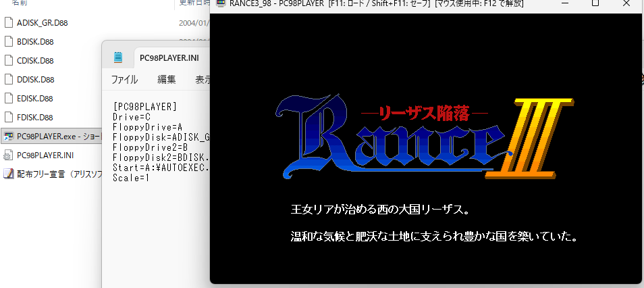
Task: Click EDISK.D88 file name
Action: (35, 98)
